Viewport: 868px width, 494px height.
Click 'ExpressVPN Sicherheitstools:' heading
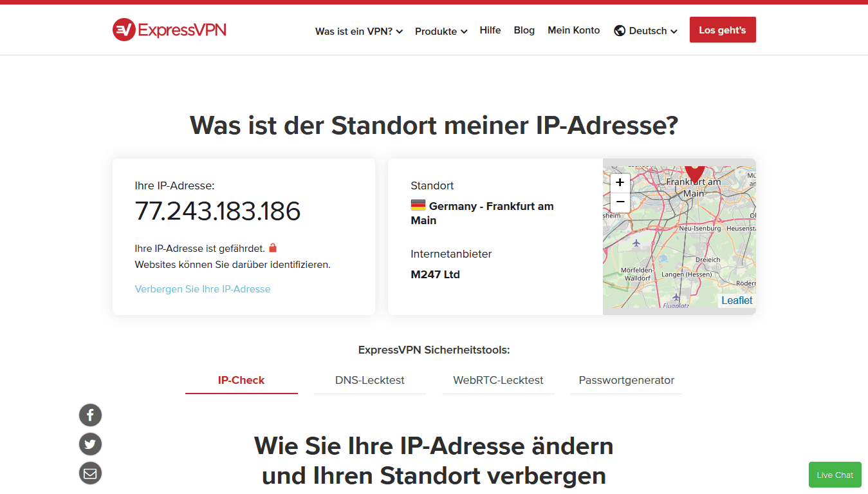click(x=434, y=350)
